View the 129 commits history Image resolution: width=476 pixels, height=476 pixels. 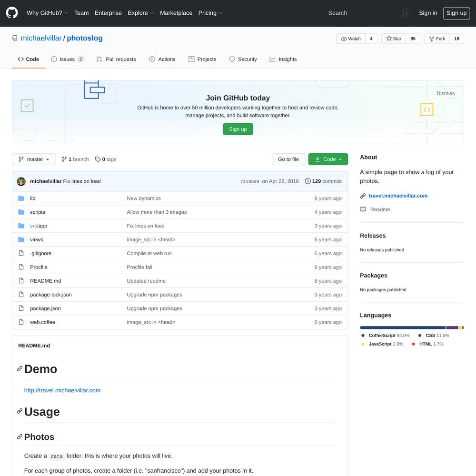[x=323, y=181]
